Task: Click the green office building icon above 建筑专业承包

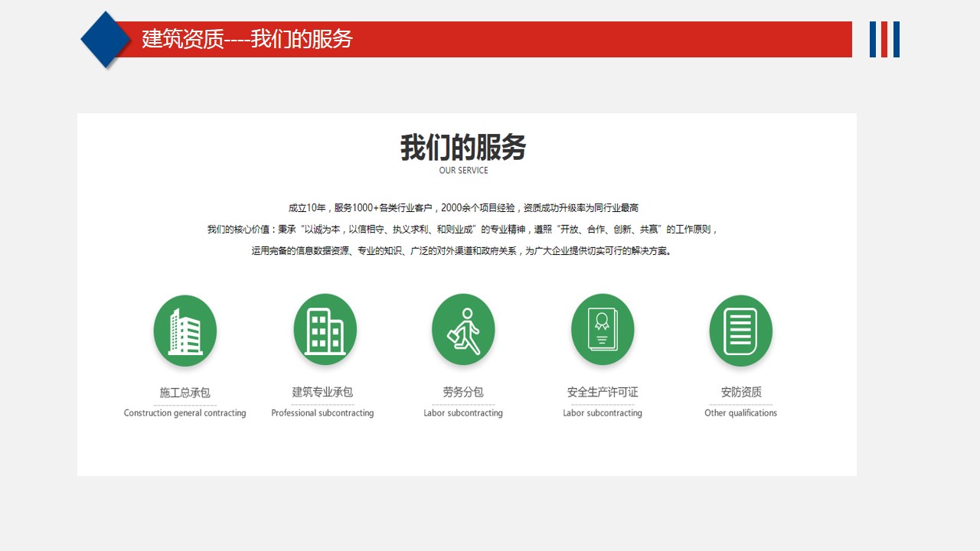Action: [325, 330]
